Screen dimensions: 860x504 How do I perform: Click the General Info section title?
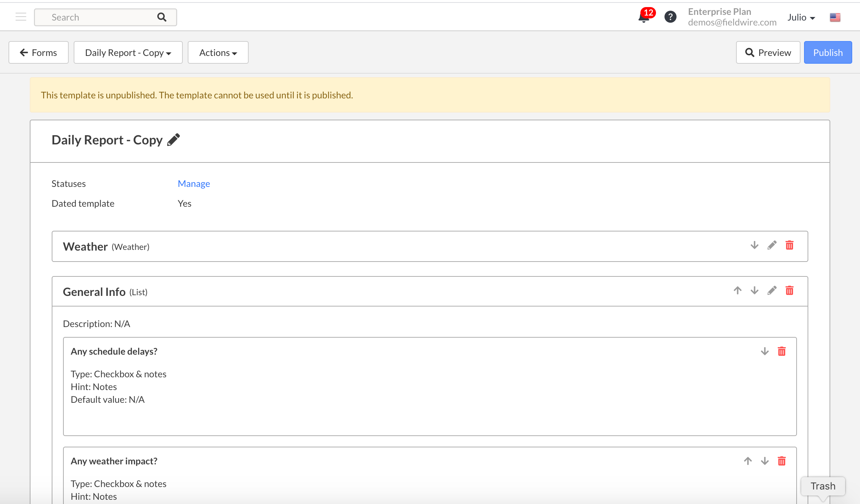94,292
